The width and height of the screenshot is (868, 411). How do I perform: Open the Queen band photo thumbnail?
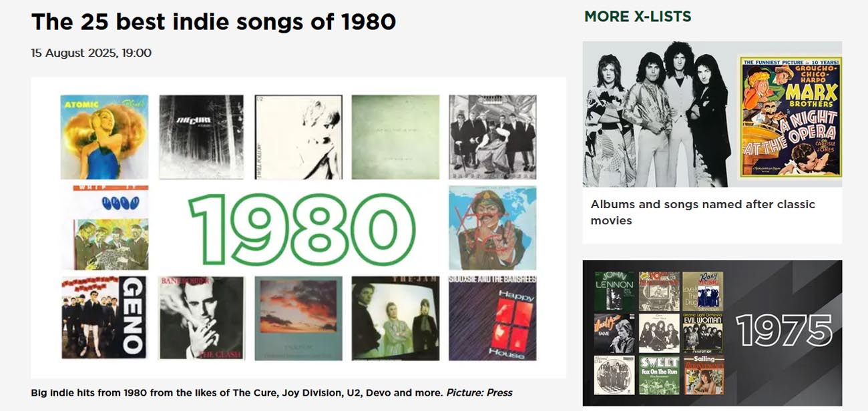(660, 114)
